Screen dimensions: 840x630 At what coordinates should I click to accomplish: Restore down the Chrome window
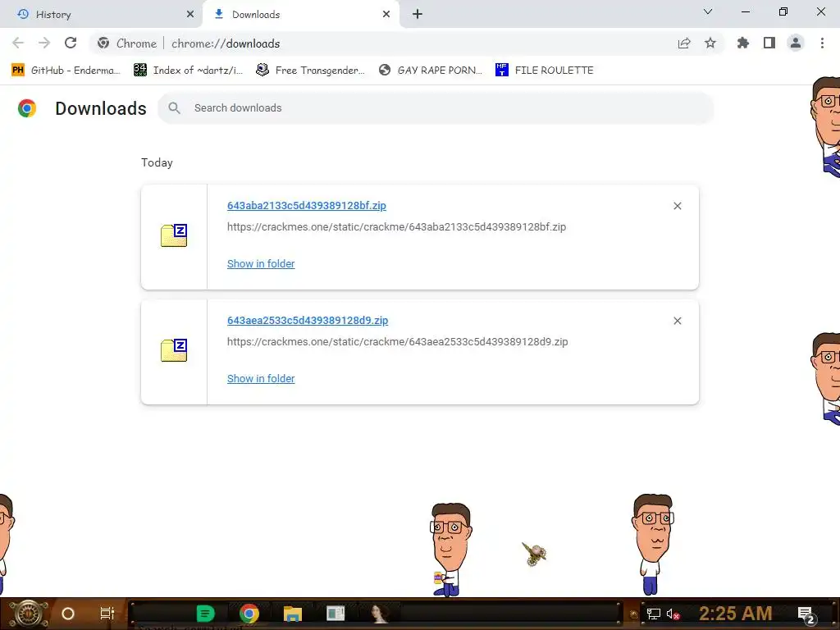point(783,11)
